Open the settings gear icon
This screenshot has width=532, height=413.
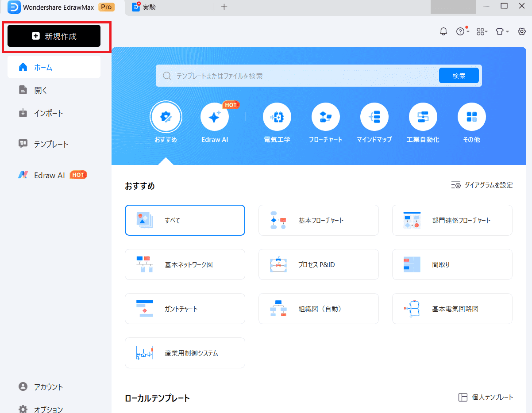pos(522,31)
